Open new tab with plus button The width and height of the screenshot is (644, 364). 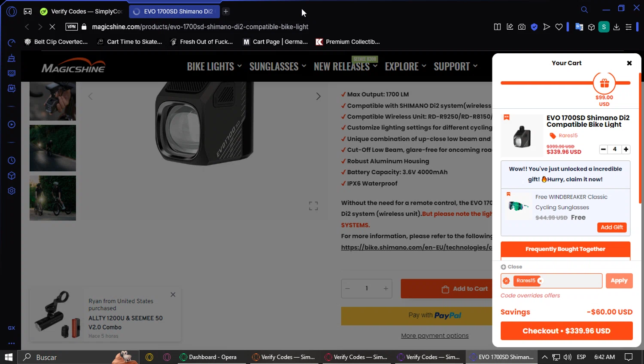226,12
